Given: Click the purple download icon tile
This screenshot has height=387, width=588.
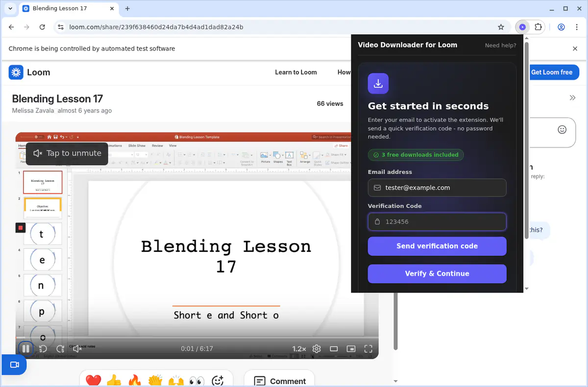Looking at the screenshot, I should point(378,84).
